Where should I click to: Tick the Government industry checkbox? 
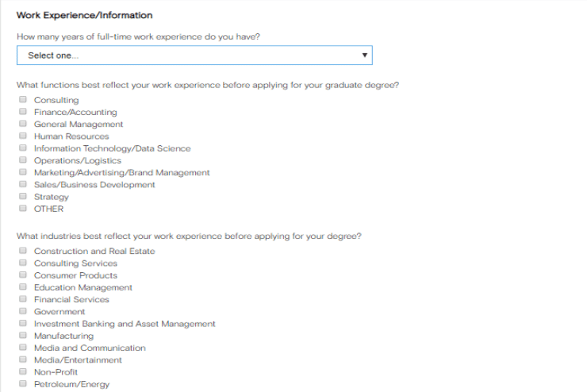(x=24, y=311)
